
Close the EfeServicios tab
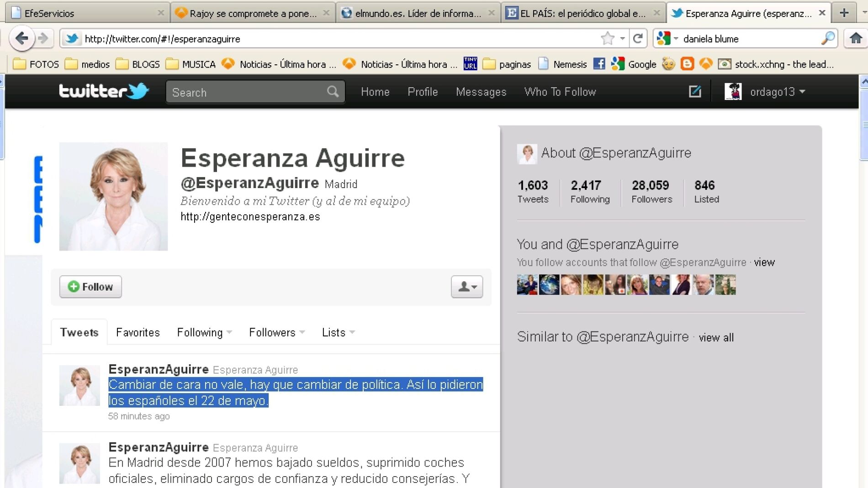click(161, 13)
